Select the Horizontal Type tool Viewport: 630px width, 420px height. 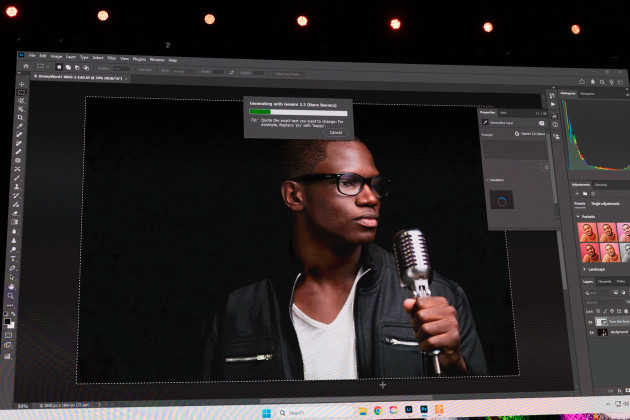tap(14, 259)
